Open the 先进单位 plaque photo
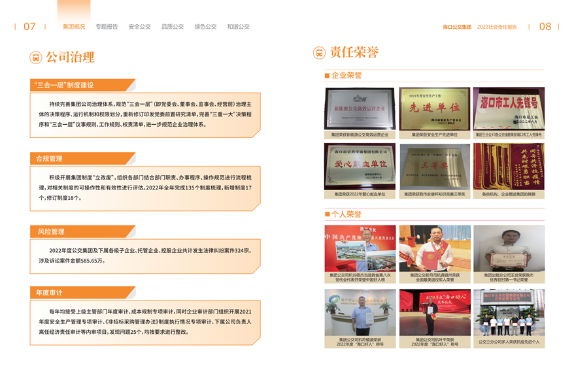 click(434, 108)
